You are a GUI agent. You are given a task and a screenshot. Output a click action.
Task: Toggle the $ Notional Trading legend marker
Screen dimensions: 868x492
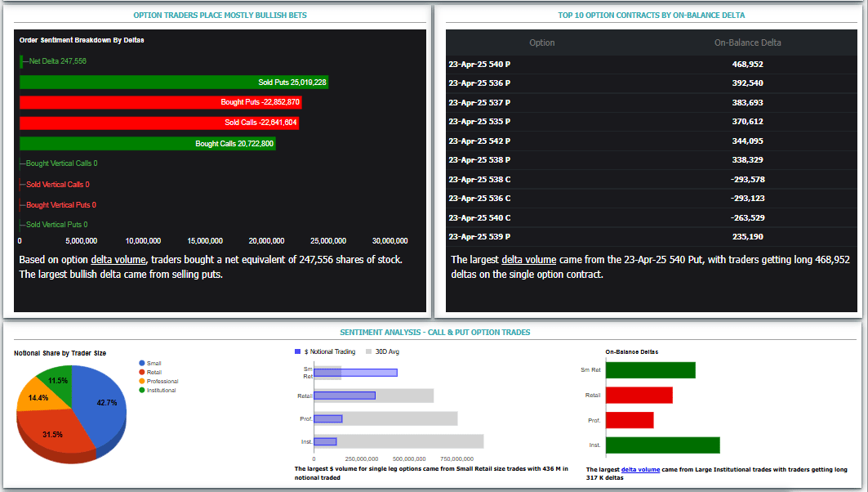click(x=297, y=351)
